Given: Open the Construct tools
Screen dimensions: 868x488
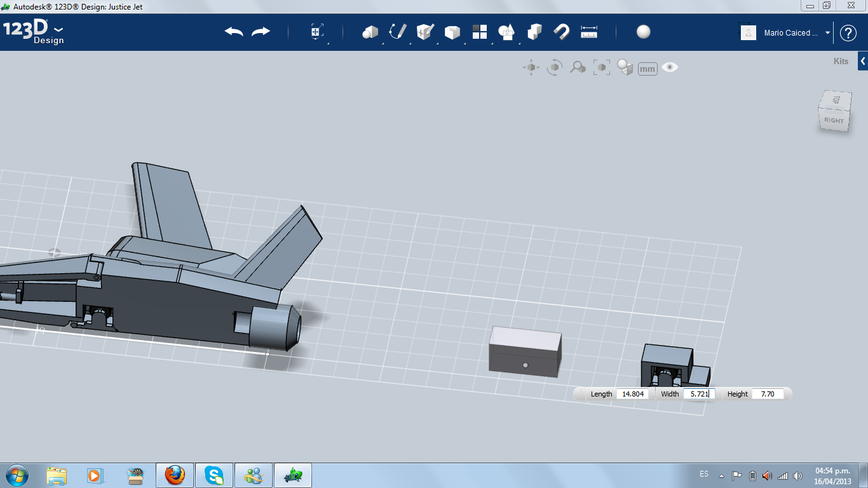Looking at the screenshot, I should (424, 32).
